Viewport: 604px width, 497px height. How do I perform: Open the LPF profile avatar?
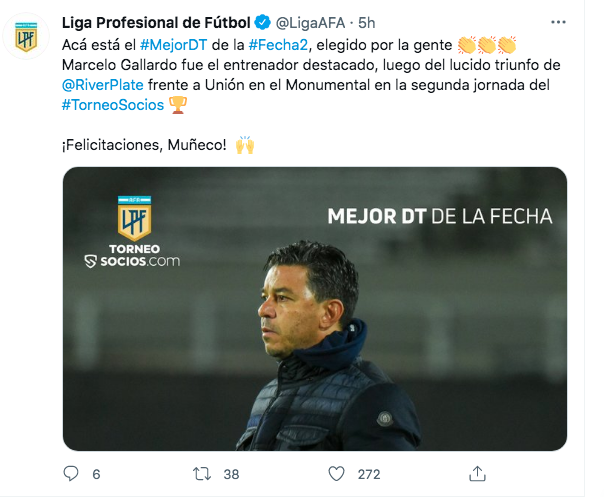(x=26, y=36)
